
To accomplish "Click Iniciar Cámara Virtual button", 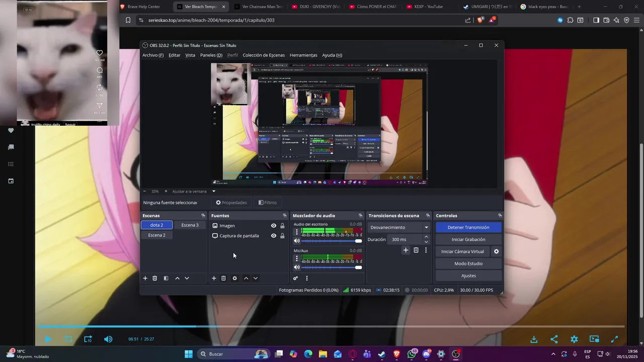I will point(462,251).
